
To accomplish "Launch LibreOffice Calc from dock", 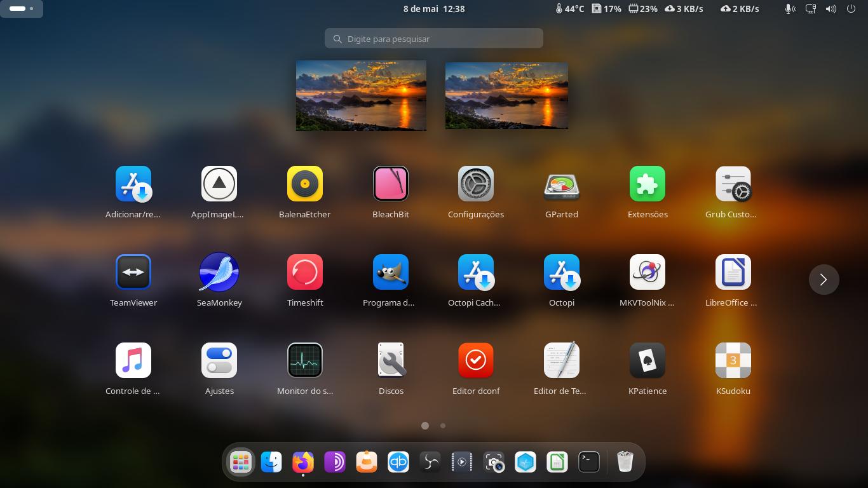I will (x=557, y=462).
